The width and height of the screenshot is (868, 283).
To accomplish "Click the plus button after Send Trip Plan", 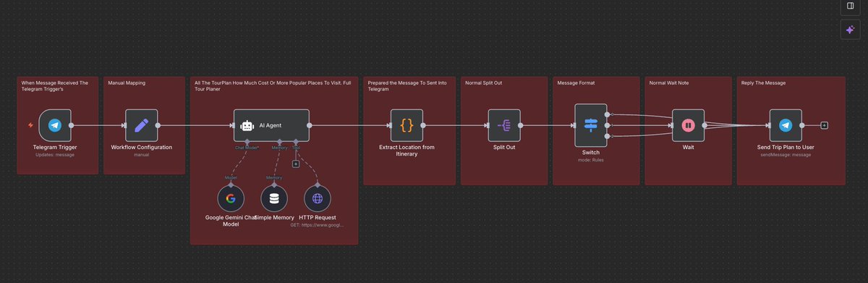I will coord(824,125).
